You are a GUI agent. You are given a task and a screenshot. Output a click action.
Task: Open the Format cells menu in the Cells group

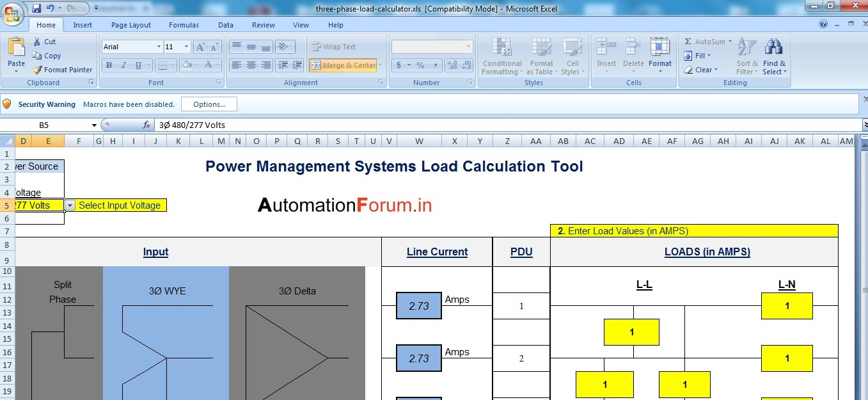pyautogui.click(x=659, y=54)
